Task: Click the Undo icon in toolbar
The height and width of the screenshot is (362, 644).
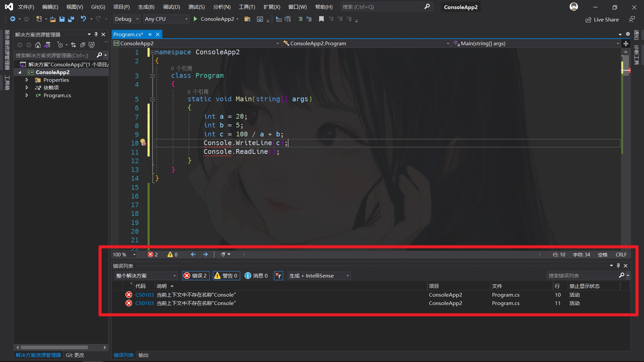Action: pyautogui.click(x=84, y=19)
